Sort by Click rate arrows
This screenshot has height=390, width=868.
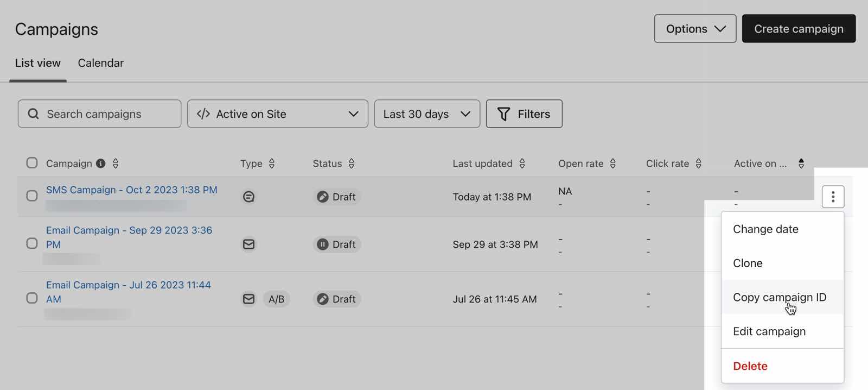(699, 163)
